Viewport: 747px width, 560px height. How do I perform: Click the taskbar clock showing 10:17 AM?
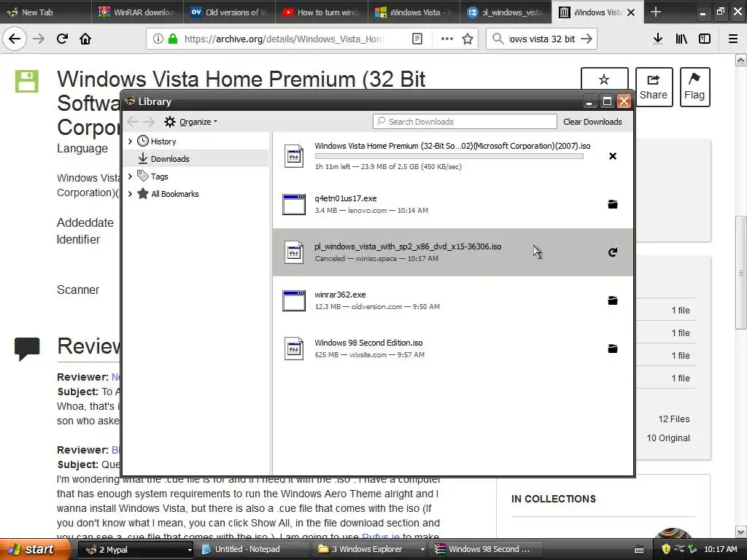(720, 550)
